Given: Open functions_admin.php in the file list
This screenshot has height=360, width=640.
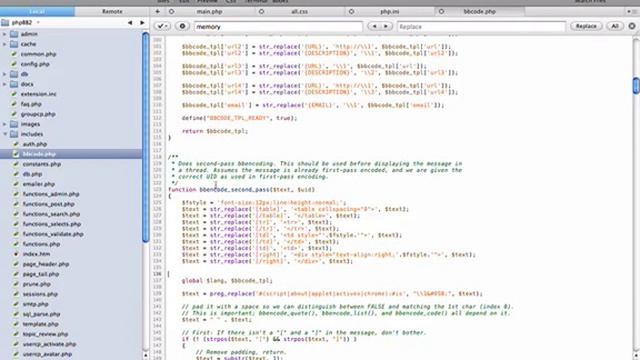Looking at the screenshot, I should (51, 194).
